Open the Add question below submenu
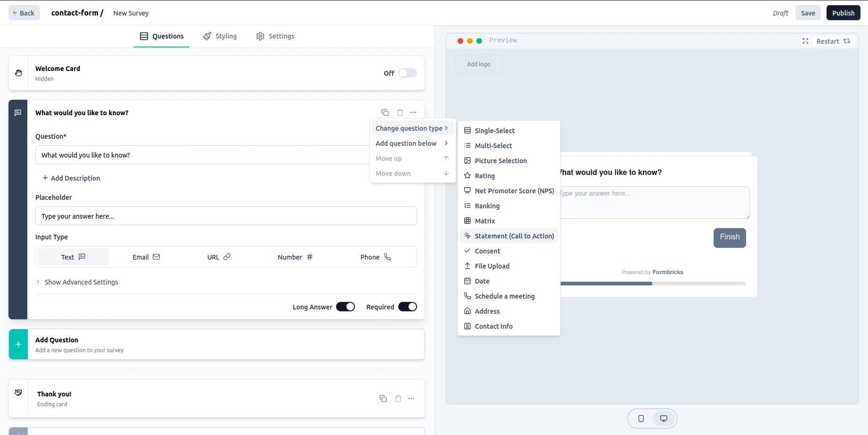The image size is (868, 435). [412, 143]
